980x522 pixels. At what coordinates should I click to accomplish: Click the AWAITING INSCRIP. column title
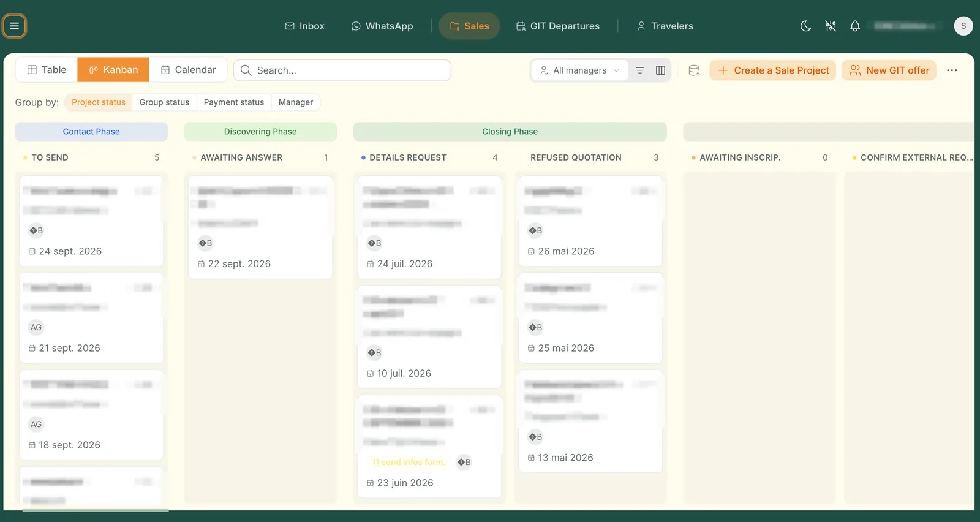click(740, 157)
